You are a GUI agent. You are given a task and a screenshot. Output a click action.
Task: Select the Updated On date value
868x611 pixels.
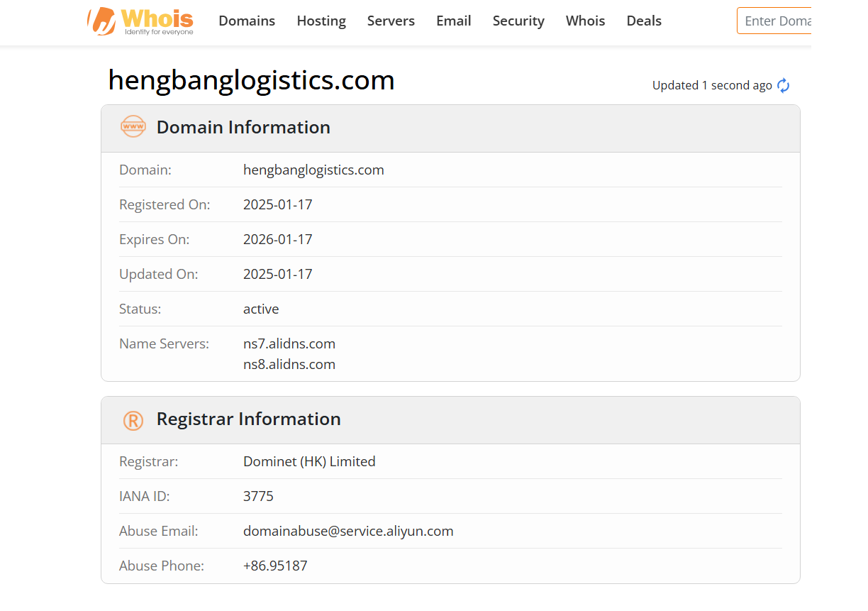[278, 274]
